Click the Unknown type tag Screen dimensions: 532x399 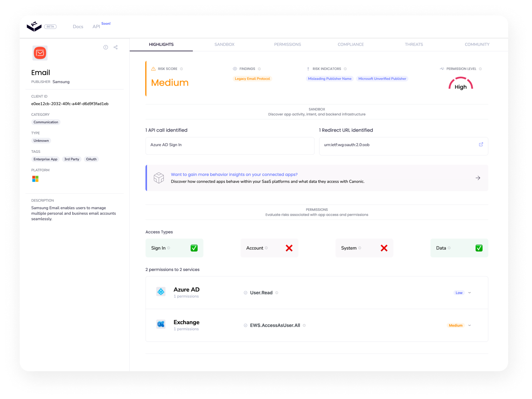point(41,140)
